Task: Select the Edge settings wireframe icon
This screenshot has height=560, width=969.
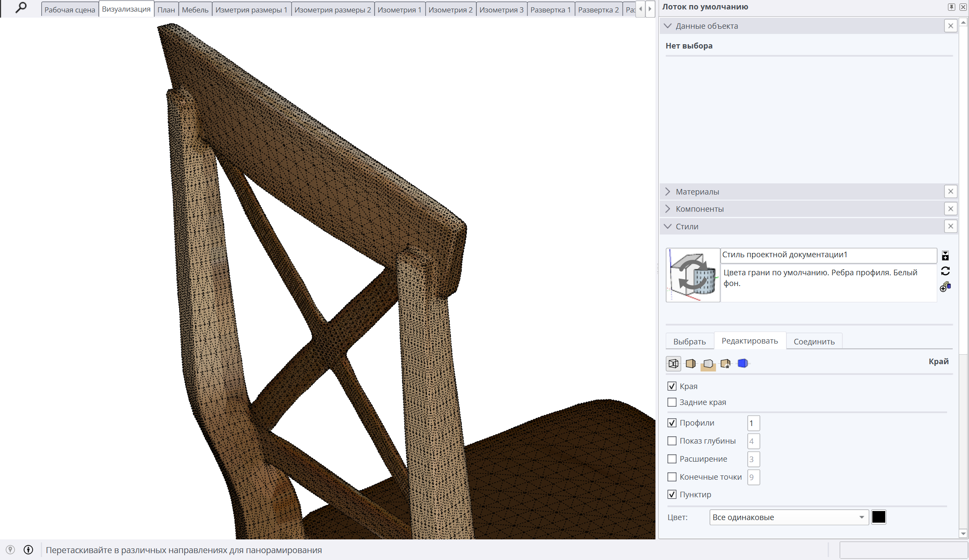Action: 673,364
